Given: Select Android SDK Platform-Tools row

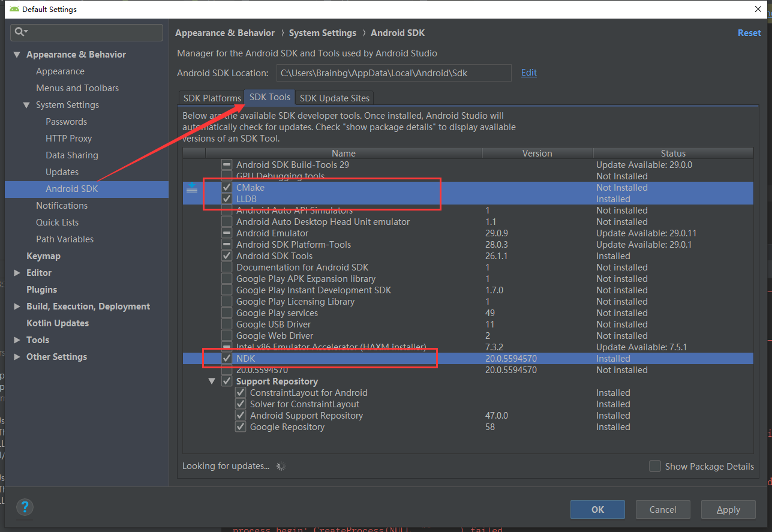Looking at the screenshot, I should (x=468, y=245).
